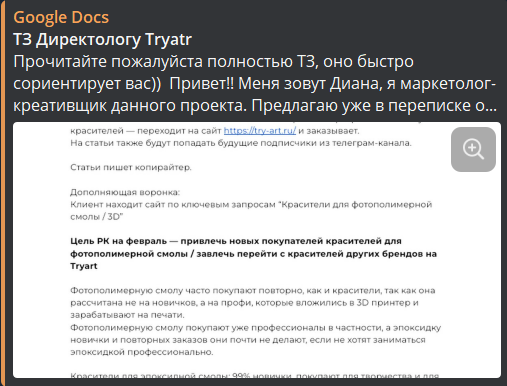The image size is (507, 386).
Task: Click the bold line Цель РК на февраль
Action: pyautogui.click(x=236, y=241)
